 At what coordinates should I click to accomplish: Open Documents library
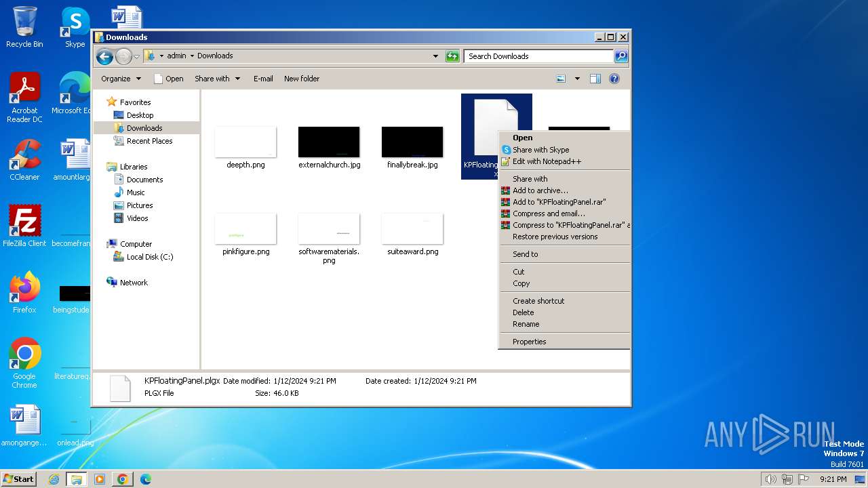click(144, 180)
